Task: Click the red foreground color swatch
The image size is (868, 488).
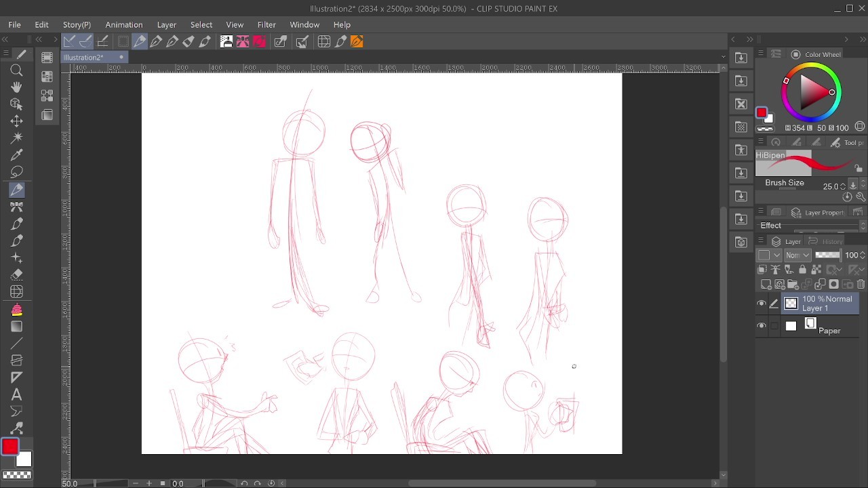Action: pos(9,447)
